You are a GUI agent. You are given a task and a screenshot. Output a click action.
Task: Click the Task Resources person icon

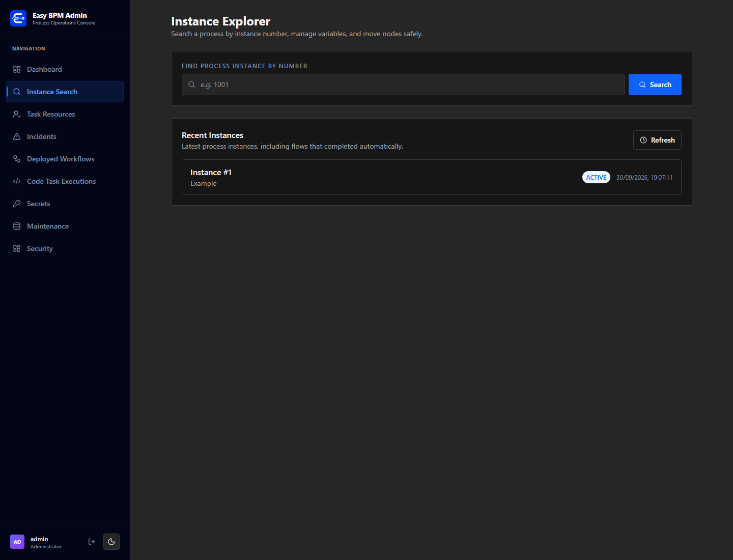pyautogui.click(x=17, y=114)
